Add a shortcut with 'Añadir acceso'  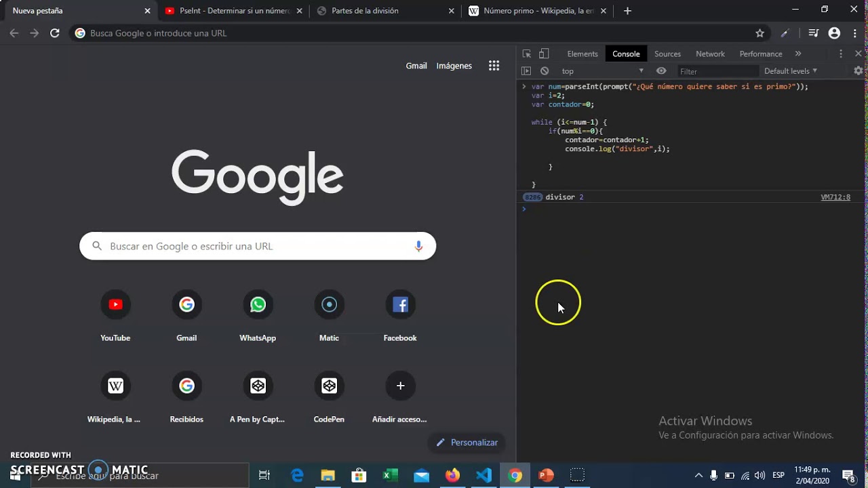pos(400,397)
